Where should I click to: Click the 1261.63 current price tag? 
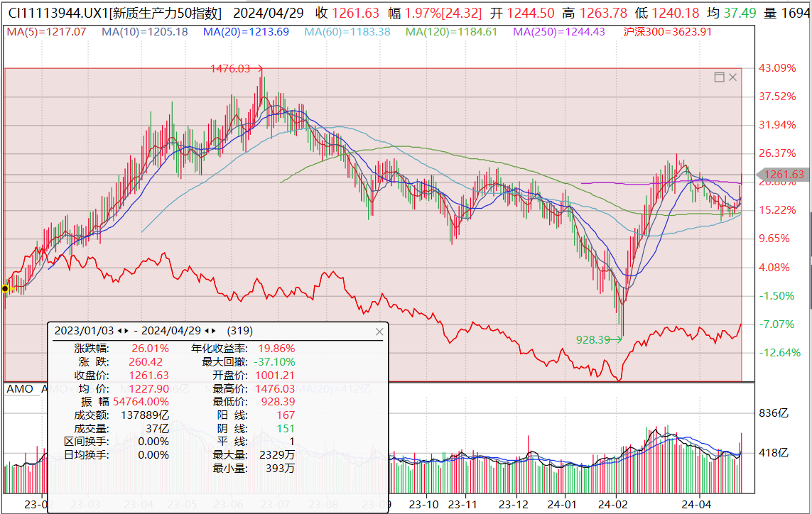click(x=784, y=175)
